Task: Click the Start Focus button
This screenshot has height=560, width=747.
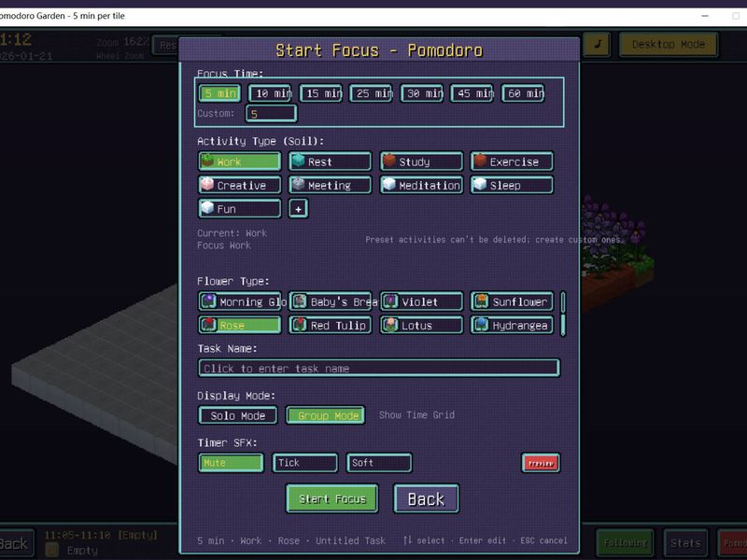Action: pyautogui.click(x=332, y=498)
